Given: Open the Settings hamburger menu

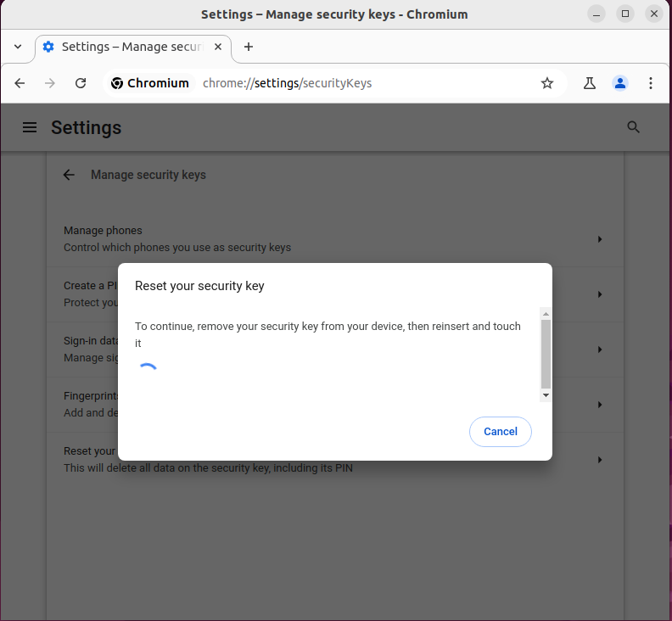Looking at the screenshot, I should click(30, 127).
